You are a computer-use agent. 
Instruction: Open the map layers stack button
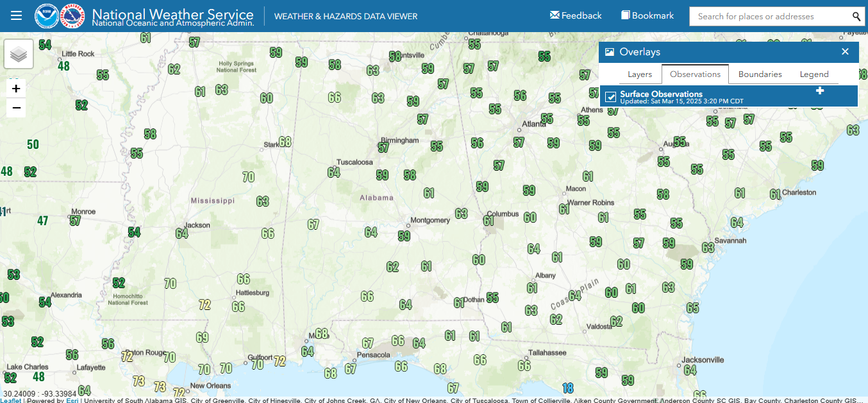click(19, 55)
